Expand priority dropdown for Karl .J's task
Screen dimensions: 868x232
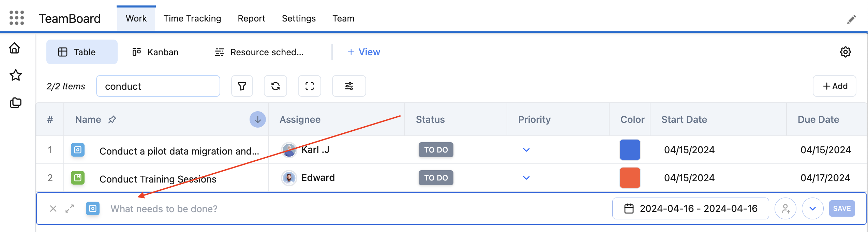[x=526, y=150]
